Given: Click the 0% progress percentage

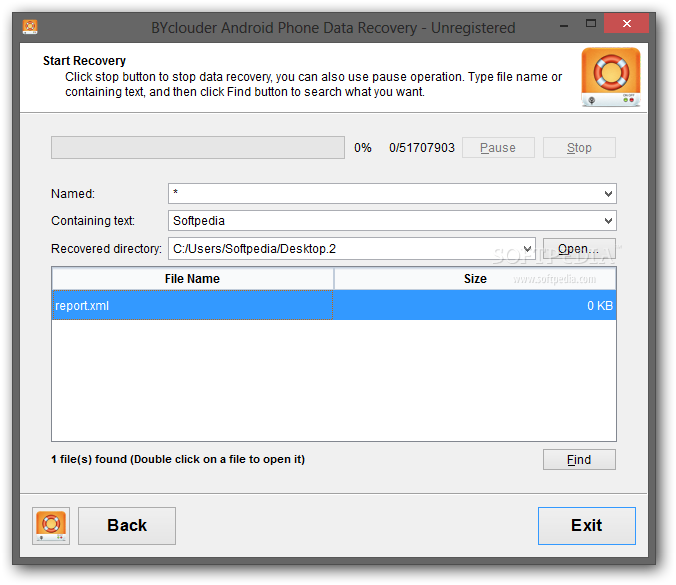Looking at the screenshot, I should click(x=363, y=148).
